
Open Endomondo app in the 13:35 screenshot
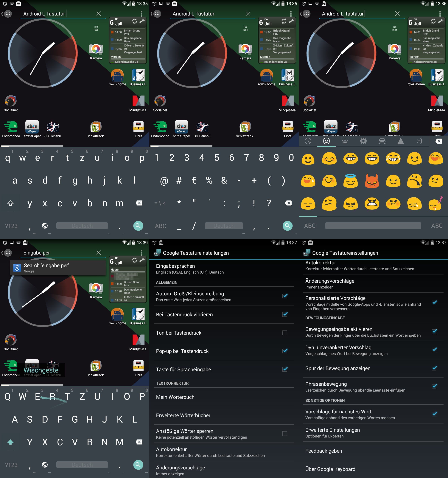pyautogui.click(x=11, y=129)
